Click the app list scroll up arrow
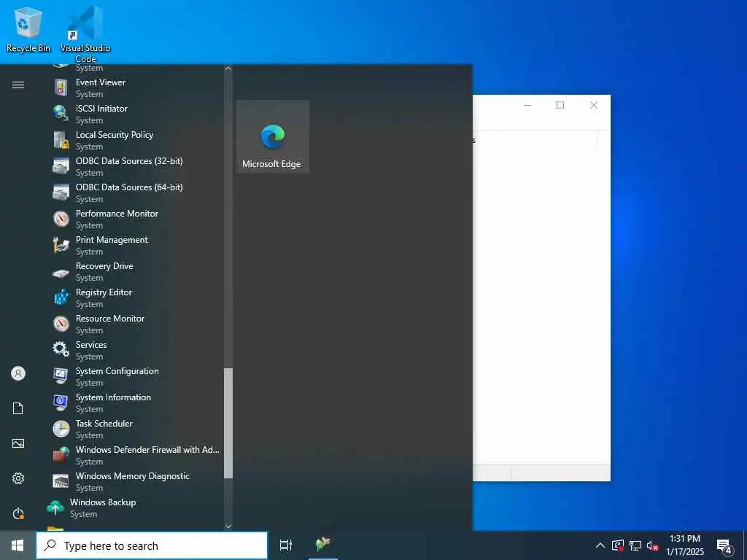The height and width of the screenshot is (560, 747). tap(228, 69)
